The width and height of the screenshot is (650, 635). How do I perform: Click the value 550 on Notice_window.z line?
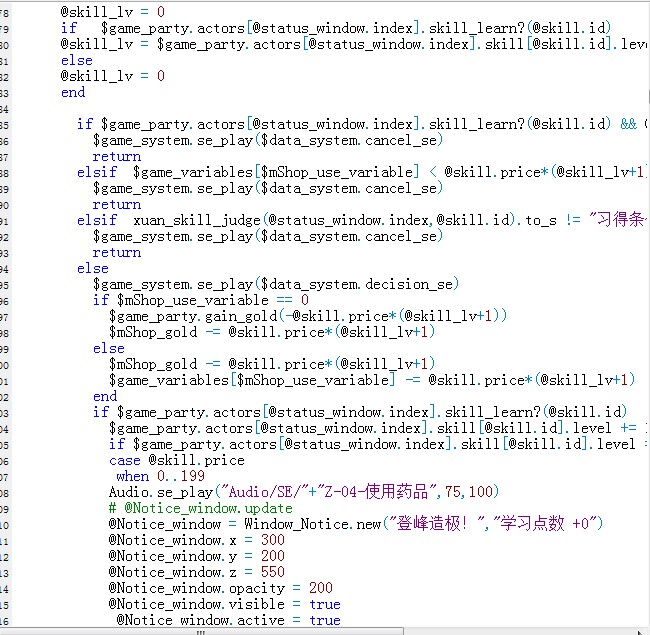(x=273, y=572)
